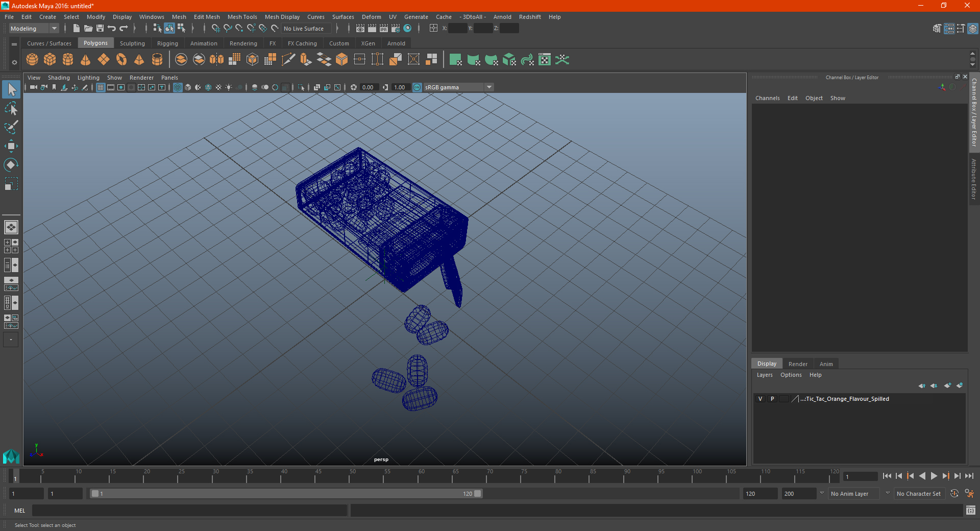Activate the Scale tool in the toolbox
The width and height of the screenshot is (980, 531).
pyautogui.click(x=11, y=184)
